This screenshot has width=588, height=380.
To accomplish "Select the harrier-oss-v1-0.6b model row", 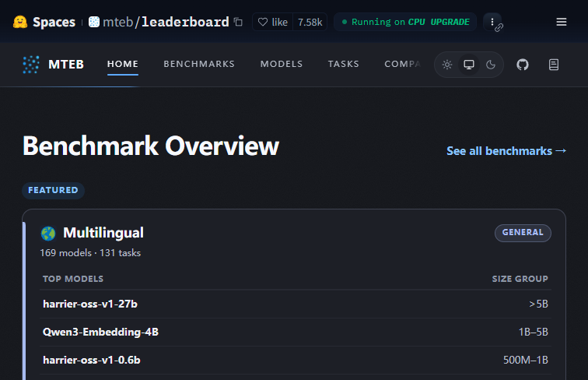I will pos(296,360).
